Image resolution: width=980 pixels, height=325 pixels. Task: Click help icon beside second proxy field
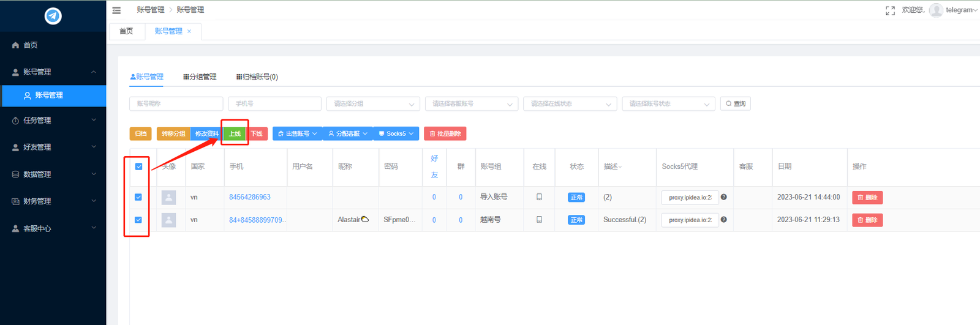[724, 220]
